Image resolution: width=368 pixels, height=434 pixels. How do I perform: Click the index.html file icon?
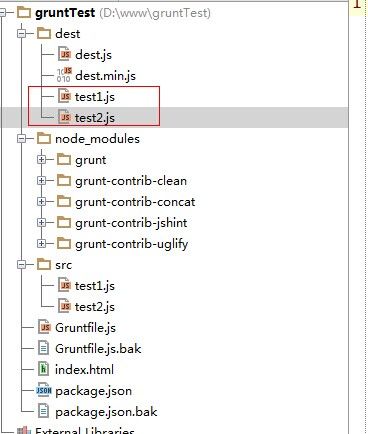click(44, 369)
